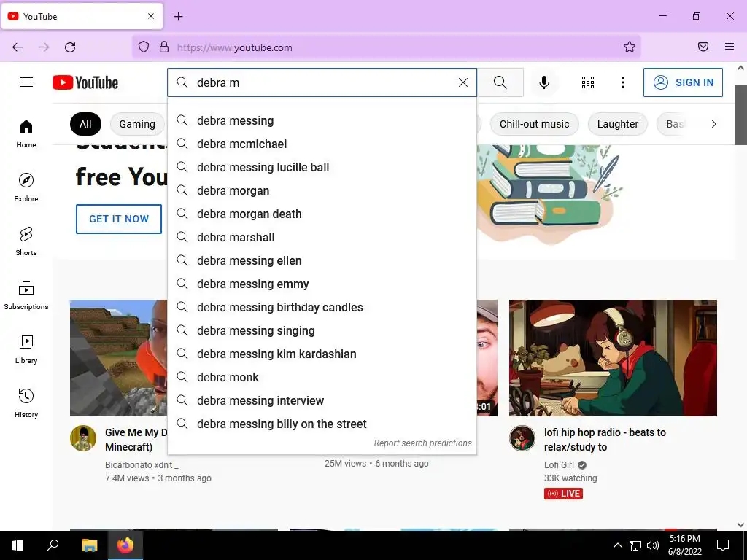Choose suggestion "debra messing"
This screenshot has height=560, width=747.
click(x=322, y=120)
